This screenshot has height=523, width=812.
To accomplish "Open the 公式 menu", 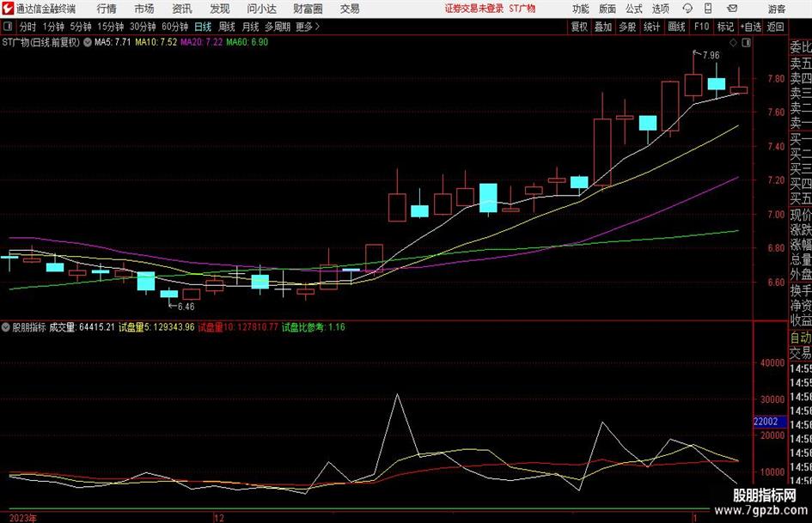I will (x=633, y=9).
